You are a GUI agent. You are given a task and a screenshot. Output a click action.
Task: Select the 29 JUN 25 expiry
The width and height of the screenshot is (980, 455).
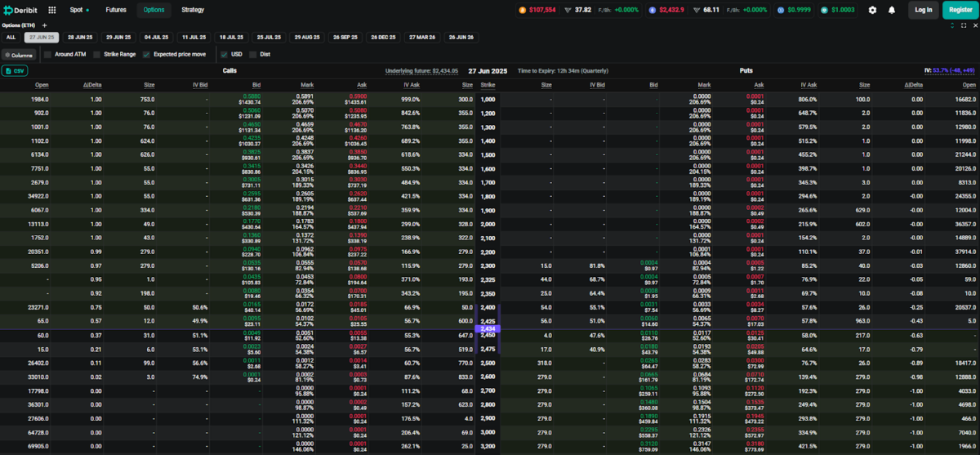click(118, 38)
